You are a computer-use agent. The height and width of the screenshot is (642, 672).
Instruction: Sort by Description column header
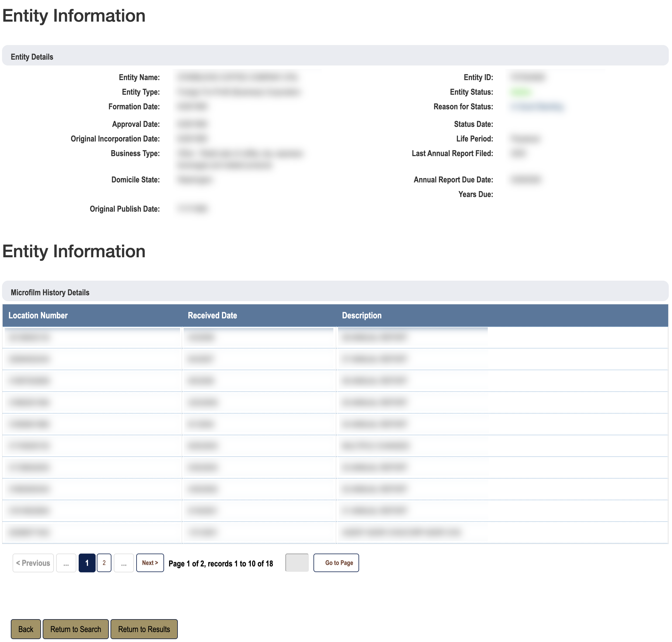[x=361, y=315]
